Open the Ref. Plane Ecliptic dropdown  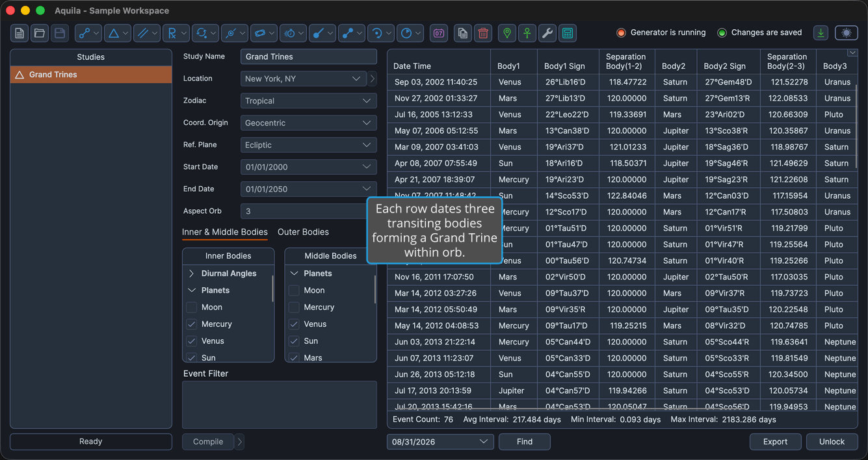point(309,145)
